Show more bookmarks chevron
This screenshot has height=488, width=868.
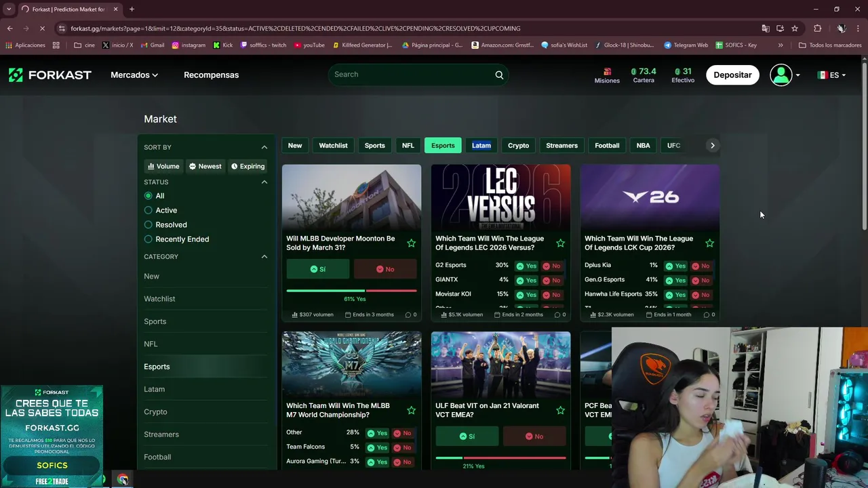781,45
